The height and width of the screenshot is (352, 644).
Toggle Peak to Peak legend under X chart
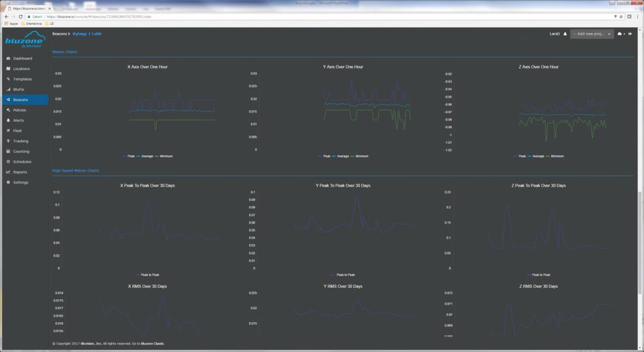(147, 275)
